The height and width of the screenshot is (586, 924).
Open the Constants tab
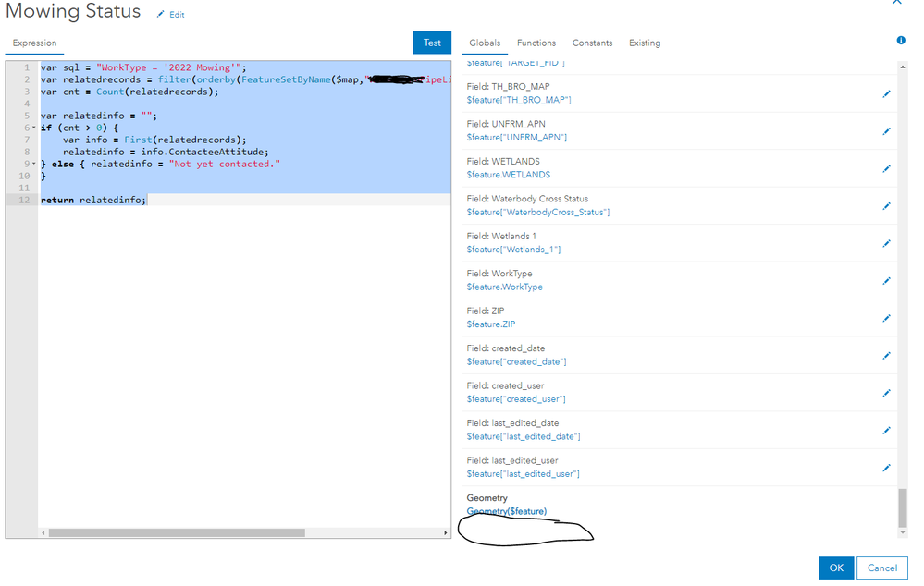(x=592, y=43)
